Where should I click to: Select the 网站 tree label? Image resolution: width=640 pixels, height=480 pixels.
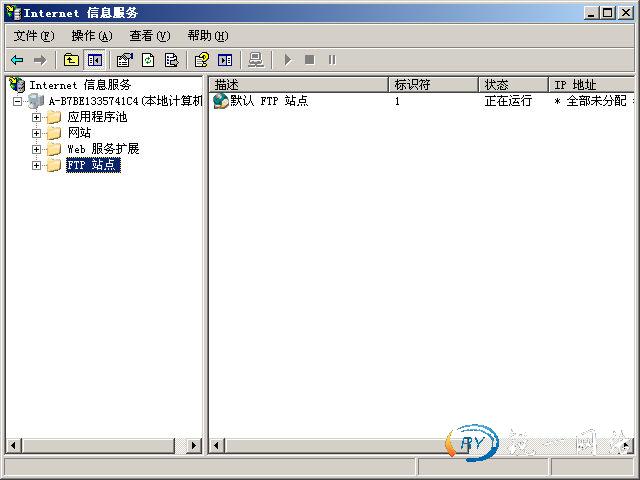(x=79, y=133)
